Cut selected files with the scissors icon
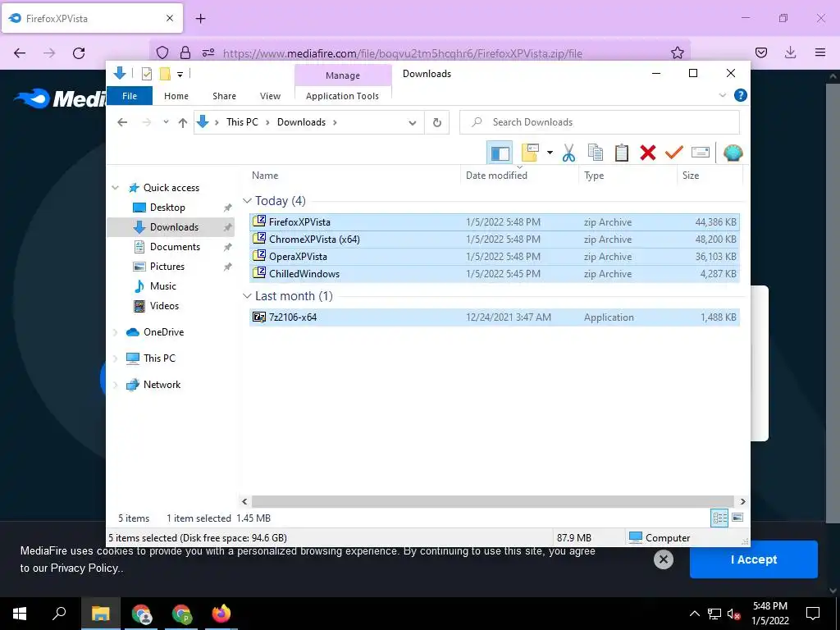This screenshot has width=840, height=630. 568,153
